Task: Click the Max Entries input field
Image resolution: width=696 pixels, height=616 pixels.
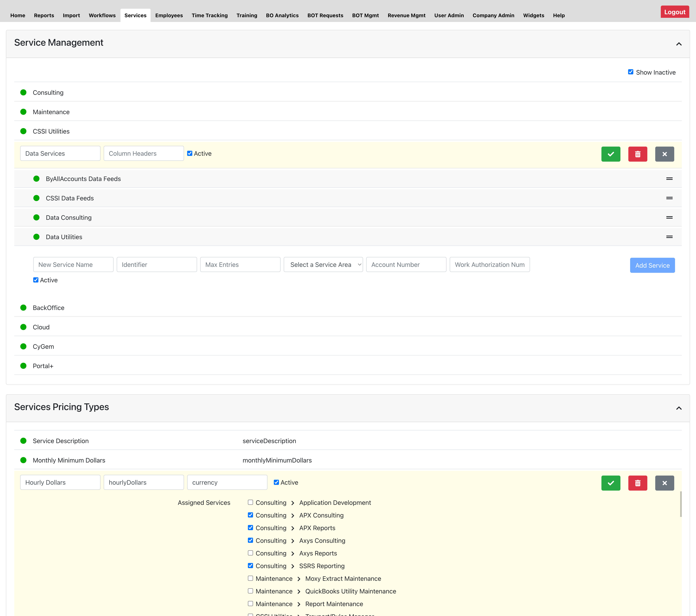Action: point(240,264)
